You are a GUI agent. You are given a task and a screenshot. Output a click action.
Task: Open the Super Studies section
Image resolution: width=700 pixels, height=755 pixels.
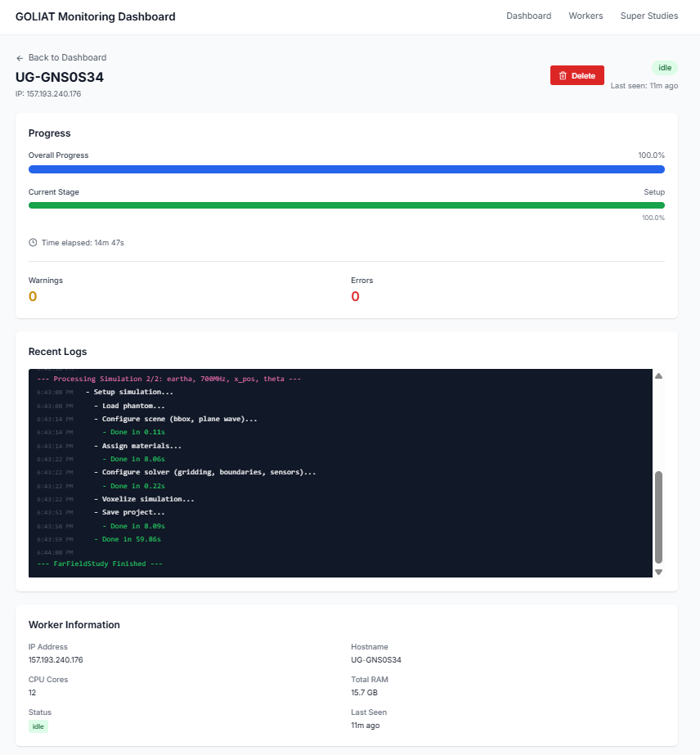648,16
